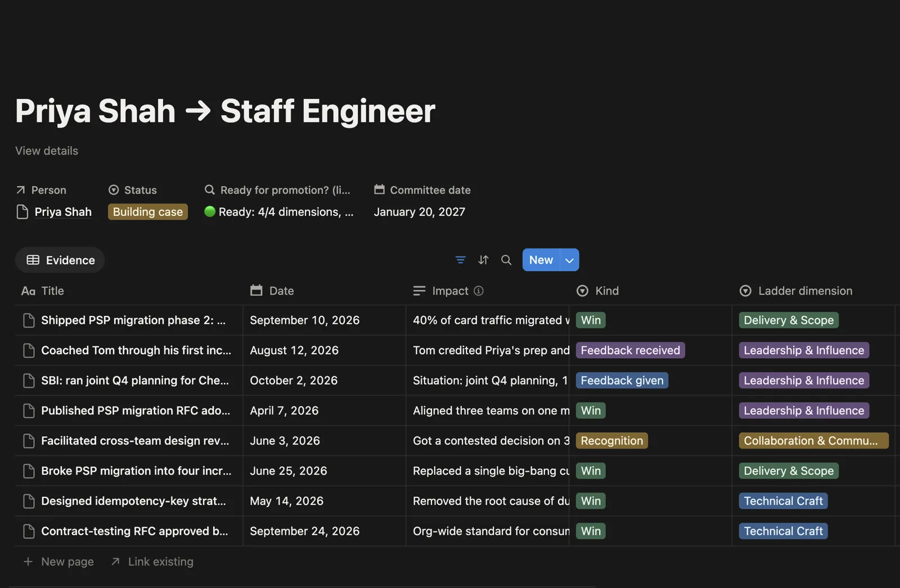Click the Evidence table view icon
The image size is (900, 588).
point(33,260)
